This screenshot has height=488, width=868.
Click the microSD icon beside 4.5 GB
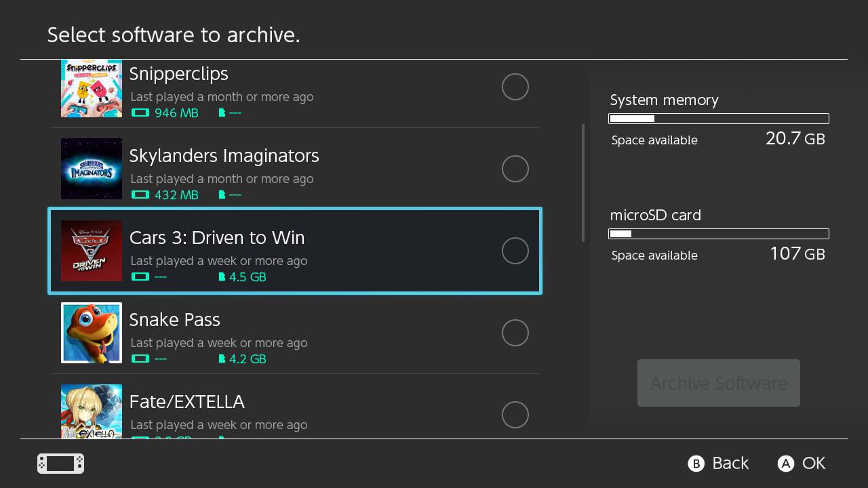tap(222, 277)
